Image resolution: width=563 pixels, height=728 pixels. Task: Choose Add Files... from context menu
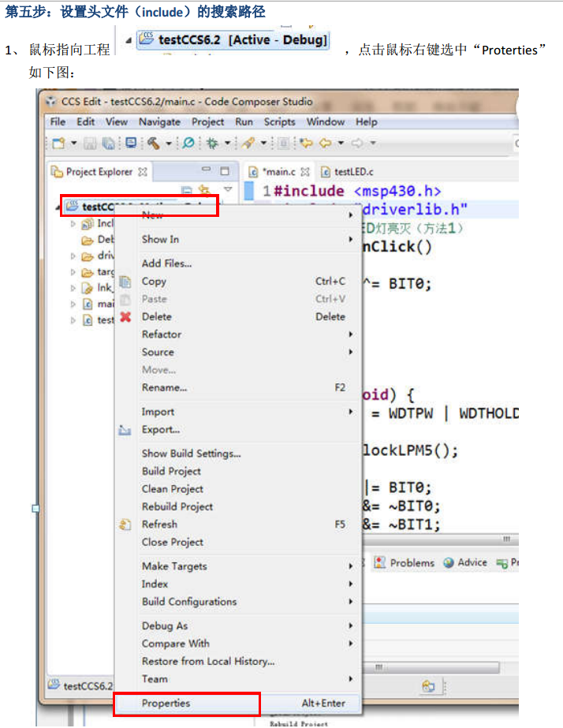237,263
